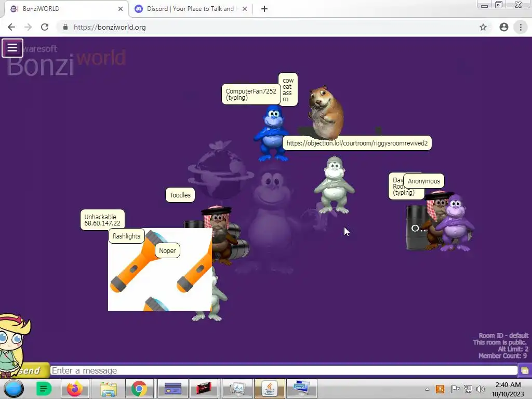
Task: Open the red cartridge taskbar app
Action: pos(204,389)
